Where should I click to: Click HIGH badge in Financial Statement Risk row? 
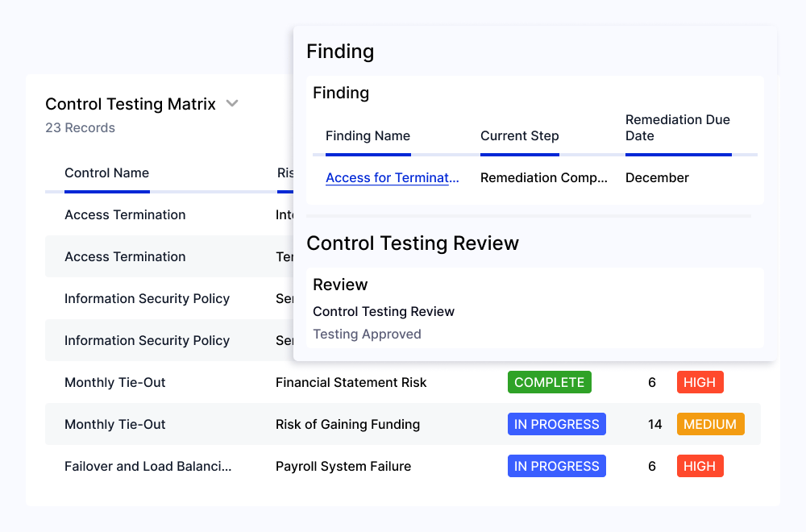click(x=700, y=382)
